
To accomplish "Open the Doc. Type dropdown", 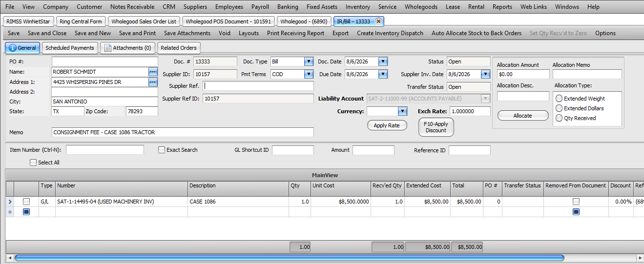I will click(309, 61).
